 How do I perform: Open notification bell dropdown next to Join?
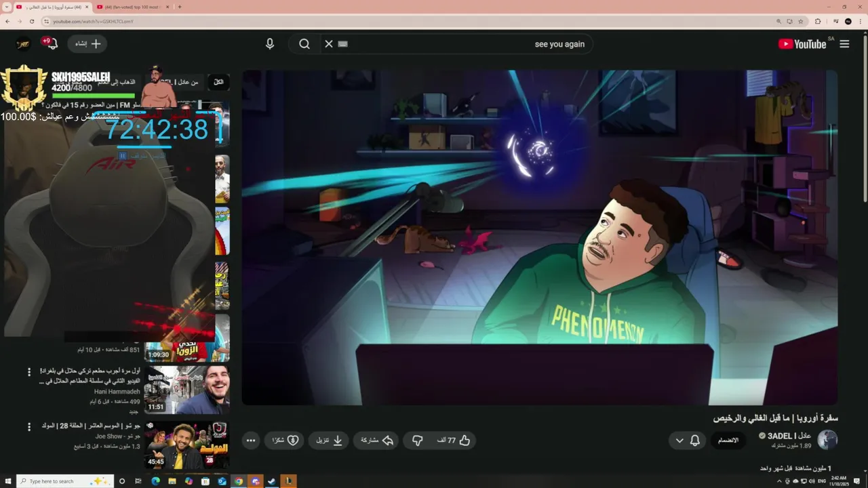[x=687, y=441]
